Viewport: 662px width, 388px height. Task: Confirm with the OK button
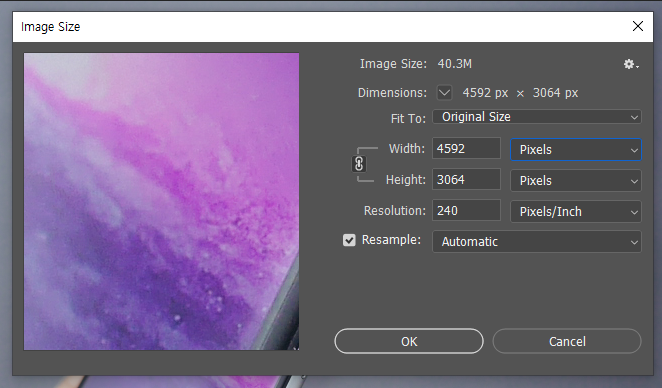[409, 341]
